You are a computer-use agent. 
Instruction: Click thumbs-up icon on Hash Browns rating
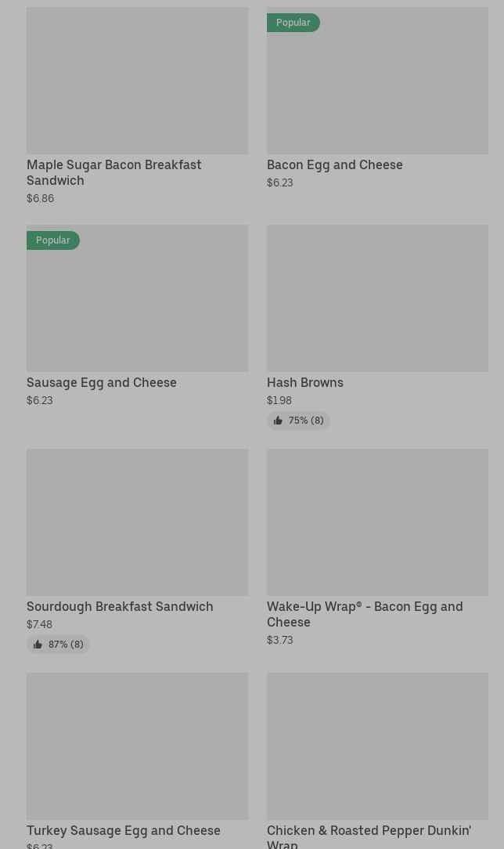click(278, 421)
